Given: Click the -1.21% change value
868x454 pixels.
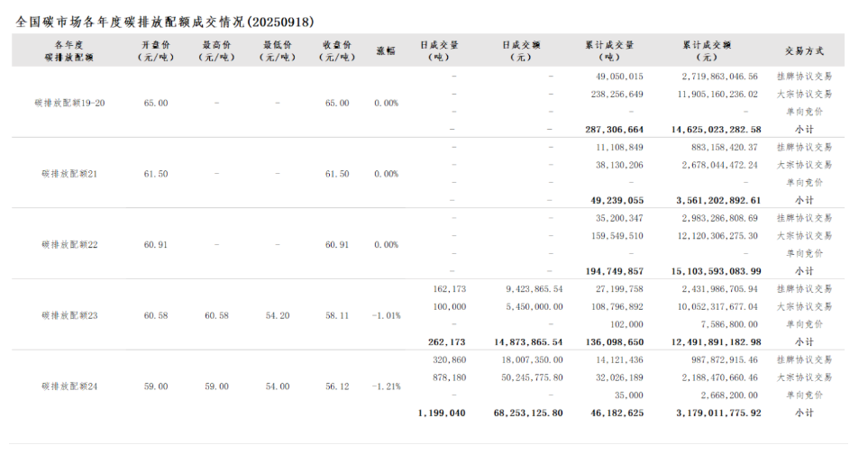Looking at the screenshot, I should pos(386,386).
